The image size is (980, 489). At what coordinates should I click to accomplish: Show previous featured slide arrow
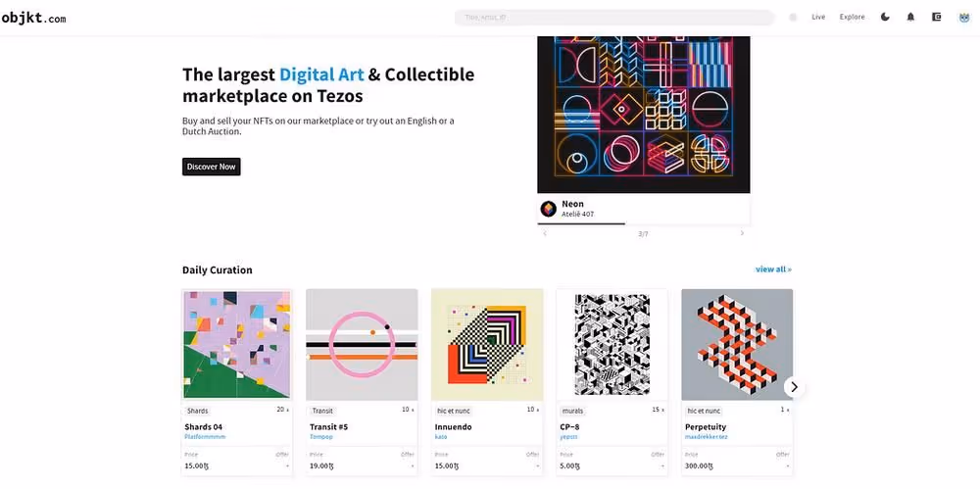(544, 233)
